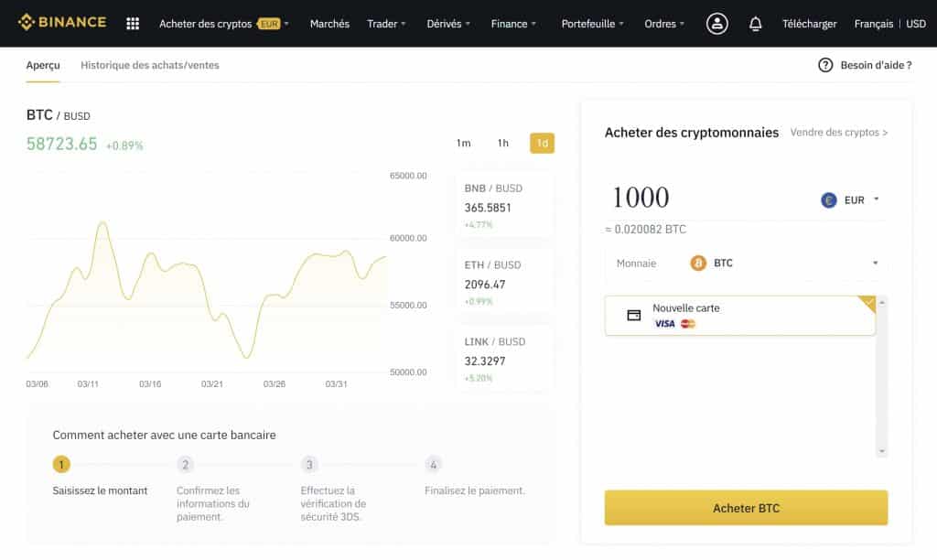937x560 pixels.
Task: Open the user profile icon
Action: [717, 23]
